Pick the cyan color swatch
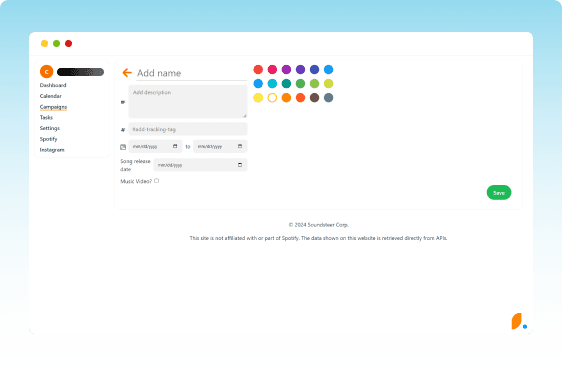This screenshot has height=366, width=562. coord(272,84)
